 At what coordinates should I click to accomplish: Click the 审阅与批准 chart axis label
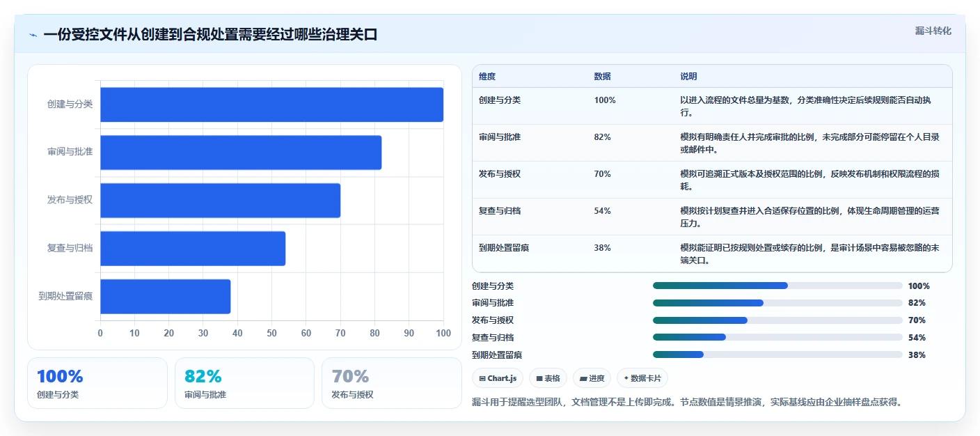[70, 152]
